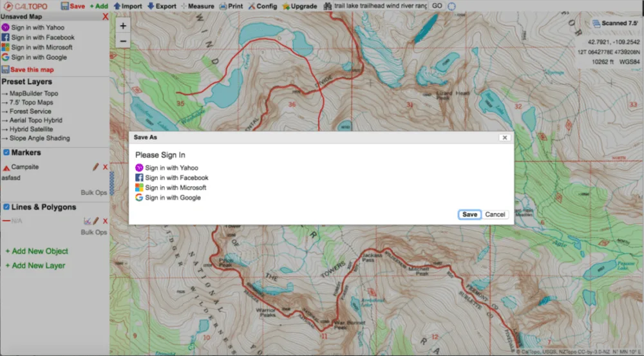Viewport: 644px width, 356px height.
Task: Zoom in with the map plus button
Action: (123, 26)
